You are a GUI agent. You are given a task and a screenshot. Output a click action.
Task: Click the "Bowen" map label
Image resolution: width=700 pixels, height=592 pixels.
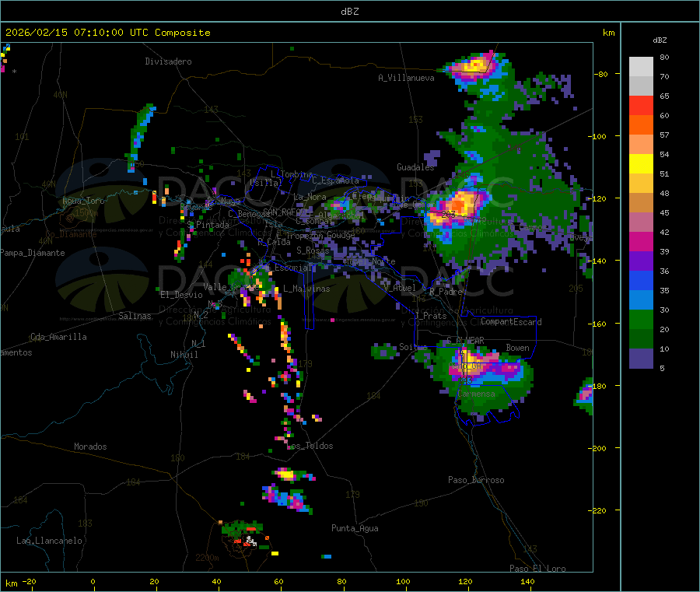[x=517, y=348]
